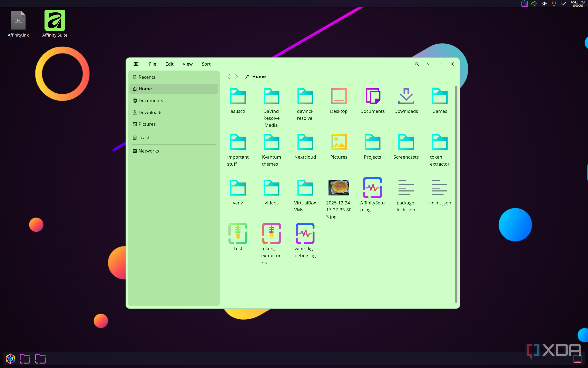Select the Test archive file

tap(238, 237)
